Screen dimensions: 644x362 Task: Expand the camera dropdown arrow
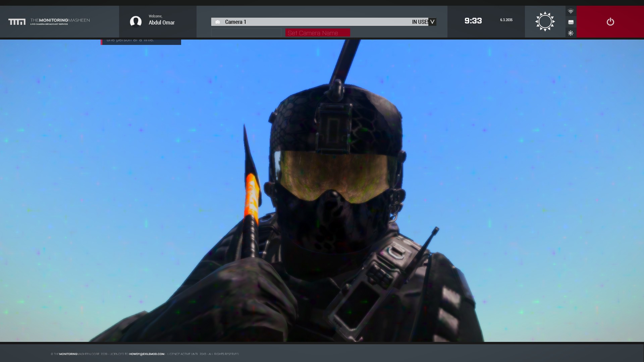coord(432,22)
